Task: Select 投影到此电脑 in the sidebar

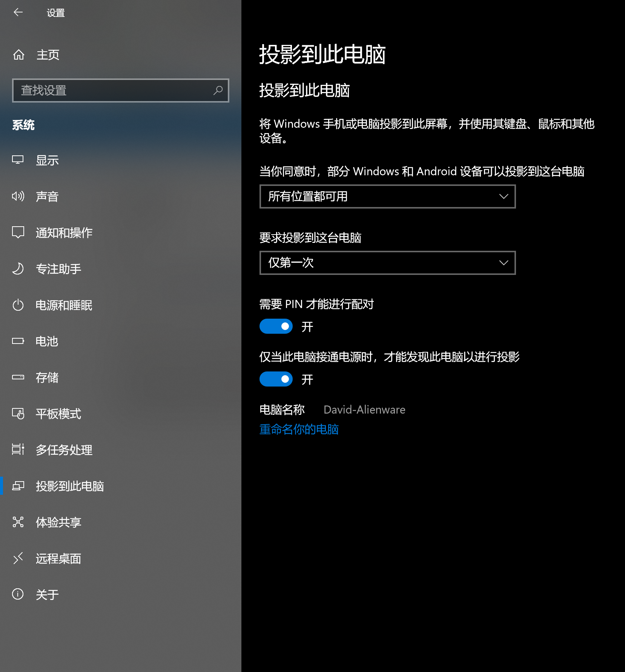Action: tap(121, 486)
